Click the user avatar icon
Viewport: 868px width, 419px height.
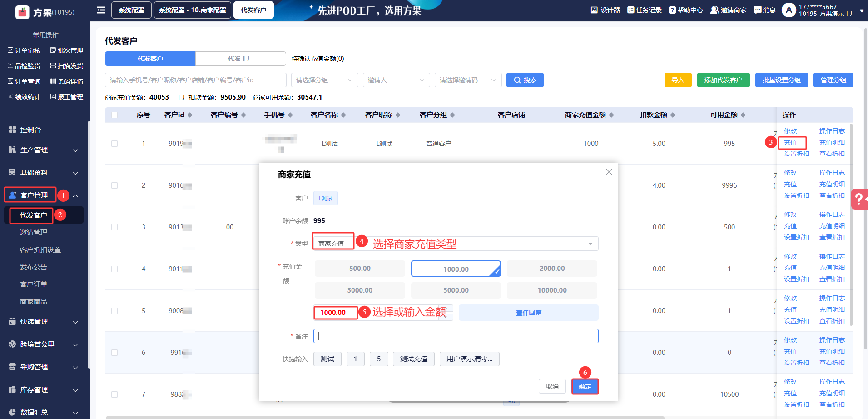click(789, 10)
